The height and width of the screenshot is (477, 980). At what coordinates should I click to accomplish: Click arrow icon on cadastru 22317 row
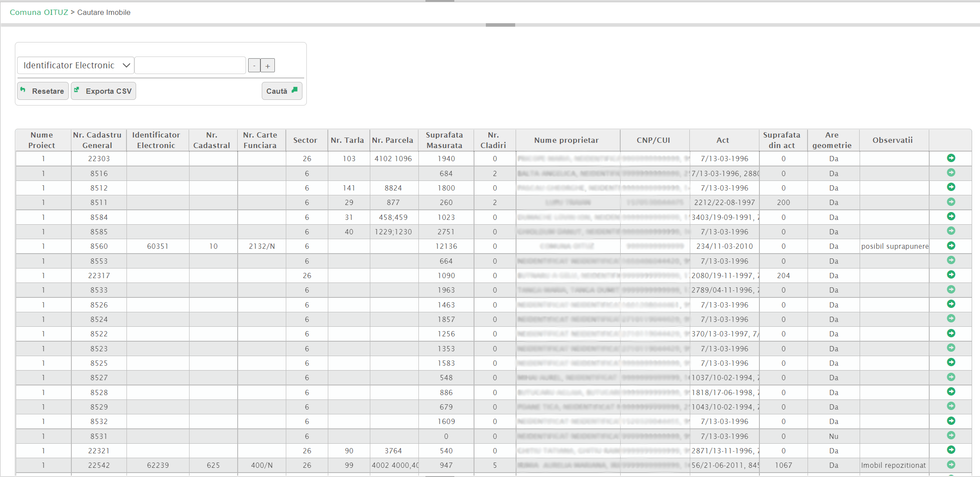coord(951,275)
